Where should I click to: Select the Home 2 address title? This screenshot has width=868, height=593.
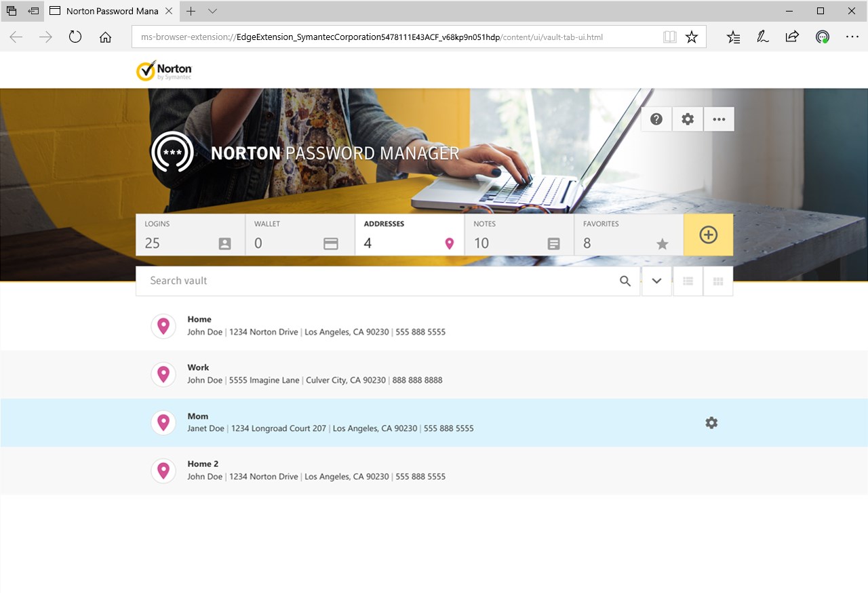click(203, 464)
